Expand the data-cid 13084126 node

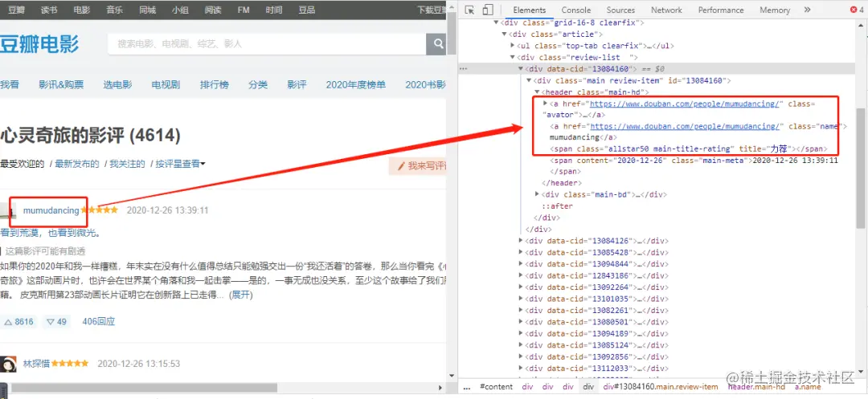[x=521, y=240]
